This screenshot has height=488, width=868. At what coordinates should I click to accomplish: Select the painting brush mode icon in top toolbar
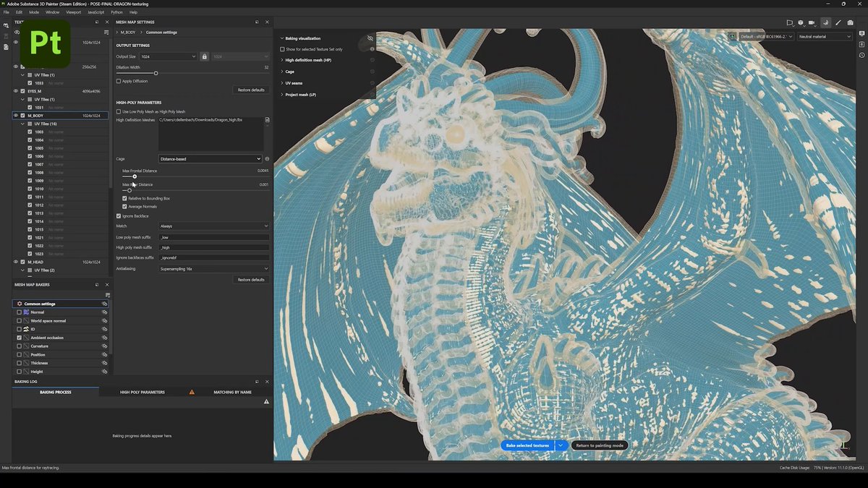[x=838, y=22]
